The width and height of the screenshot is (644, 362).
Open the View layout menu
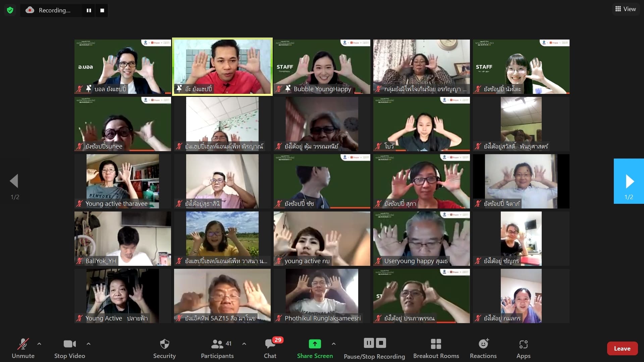(x=626, y=9)
